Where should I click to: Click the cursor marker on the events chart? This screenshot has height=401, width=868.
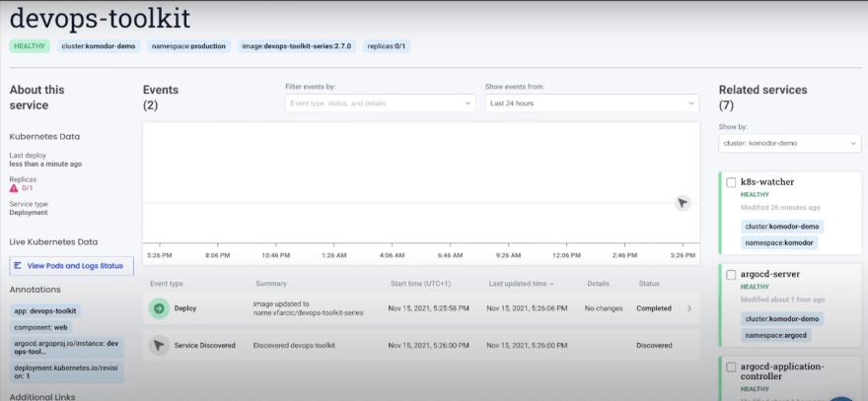683,203
